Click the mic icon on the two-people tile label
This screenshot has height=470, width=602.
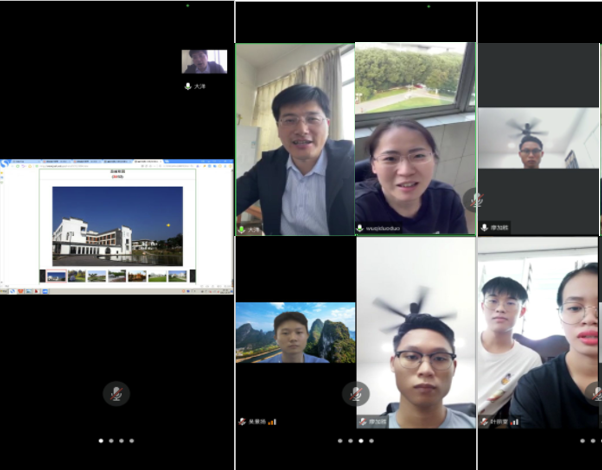point(484,422)
